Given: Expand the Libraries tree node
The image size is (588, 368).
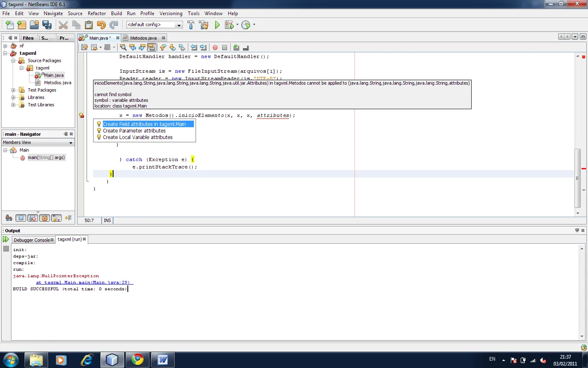Looking at the screenshot, I should click(x=13, y=97).
